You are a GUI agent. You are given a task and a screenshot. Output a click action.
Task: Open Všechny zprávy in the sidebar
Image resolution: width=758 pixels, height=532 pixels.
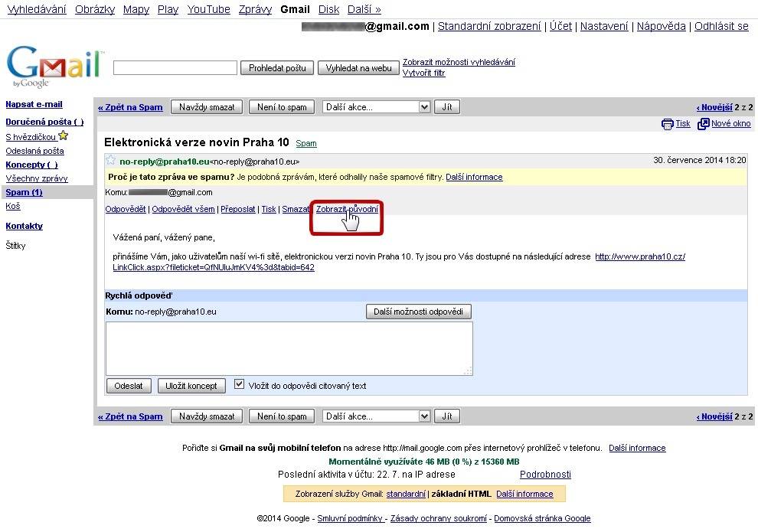36,178
